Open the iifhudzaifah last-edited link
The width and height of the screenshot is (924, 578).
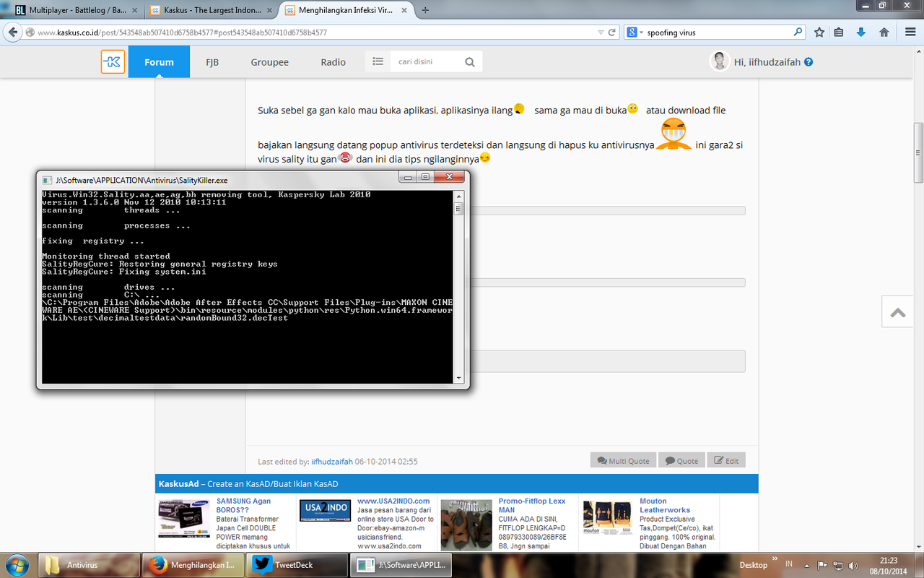tap(331, 461)
